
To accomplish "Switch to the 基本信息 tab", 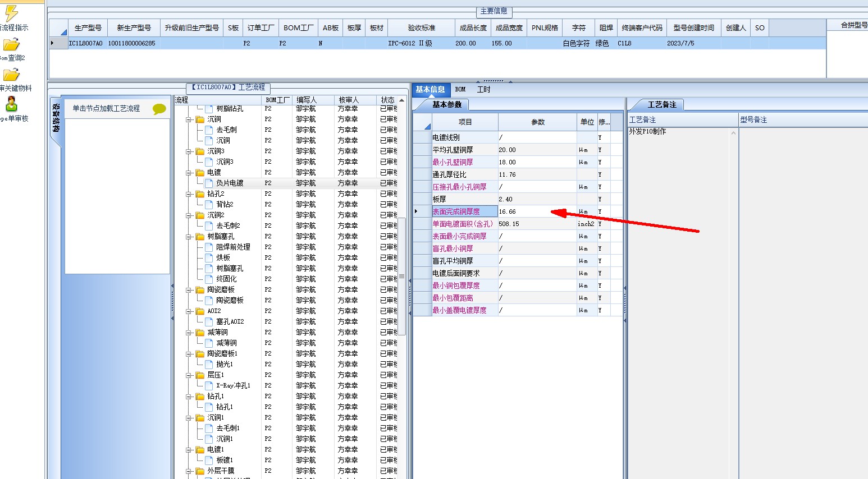I will (430, 90).
